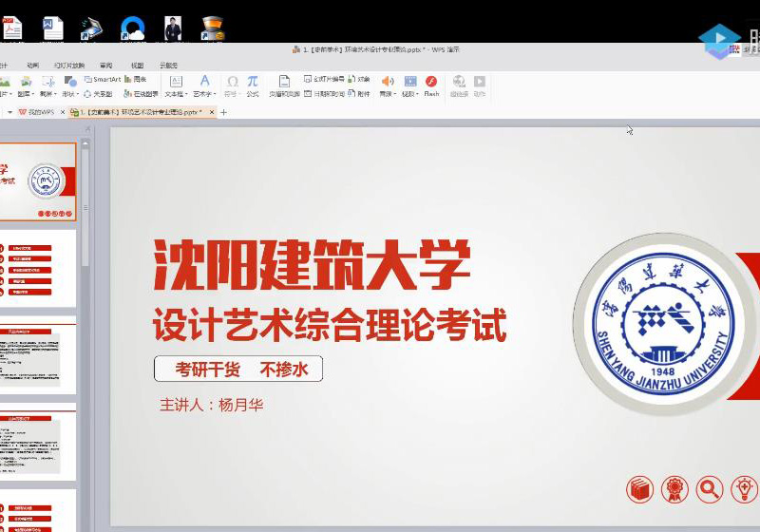Click the greyed-out 动作 action icon
Viewport: 760px width, 532px height.
click(480, 85)
